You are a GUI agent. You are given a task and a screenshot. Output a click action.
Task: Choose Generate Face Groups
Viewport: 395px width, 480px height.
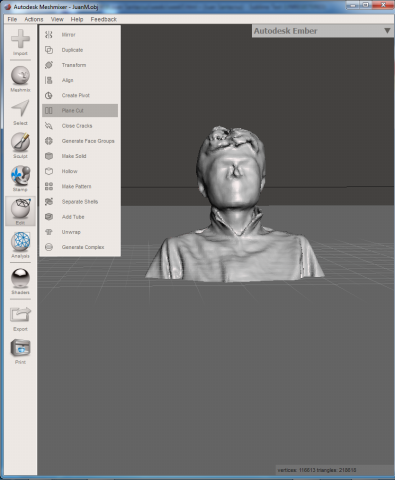80,141
